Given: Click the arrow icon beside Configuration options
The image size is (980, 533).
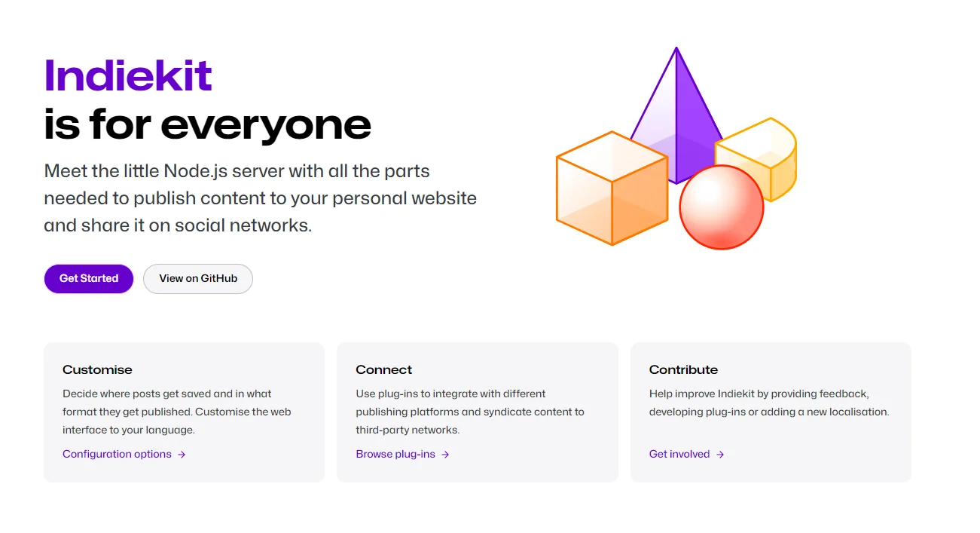Looking at the screenshot, I should [182, 455].
